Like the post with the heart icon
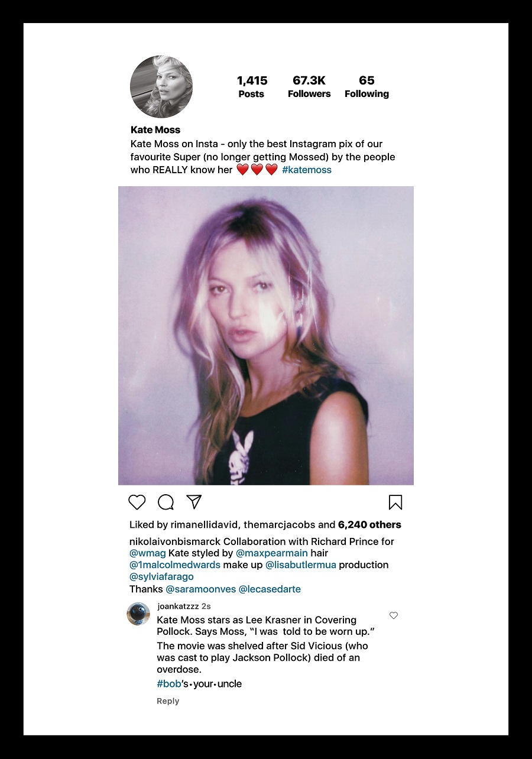Image resolution: width=532 pixels, height=759 pixels. 137,502
